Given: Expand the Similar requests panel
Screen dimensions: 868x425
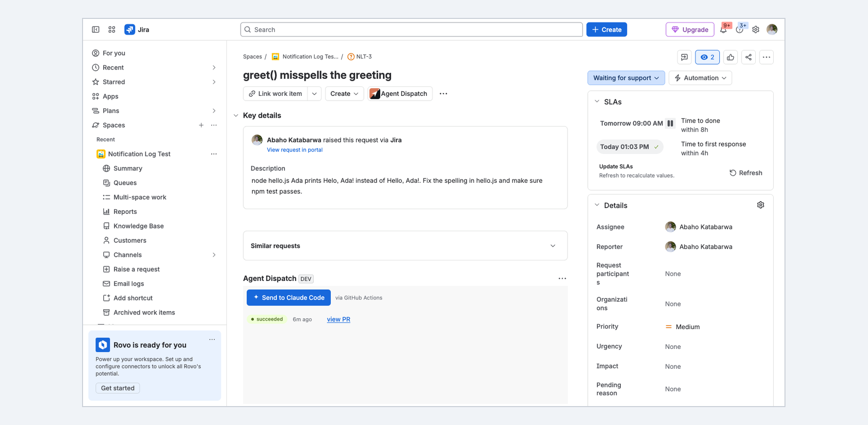Looking at the screenshot, I should tap(553, 246).
